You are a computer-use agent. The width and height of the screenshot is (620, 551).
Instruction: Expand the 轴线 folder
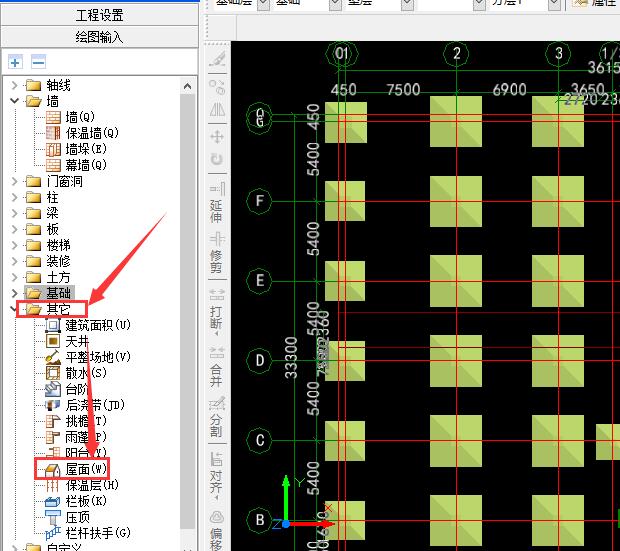pos(14,85)
